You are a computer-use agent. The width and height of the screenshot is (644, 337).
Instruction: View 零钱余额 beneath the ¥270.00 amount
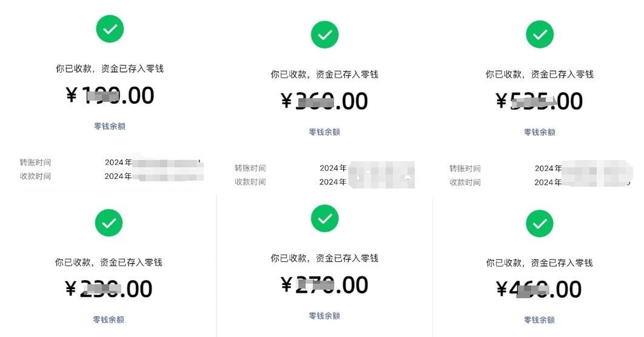[x=324, y=316]
